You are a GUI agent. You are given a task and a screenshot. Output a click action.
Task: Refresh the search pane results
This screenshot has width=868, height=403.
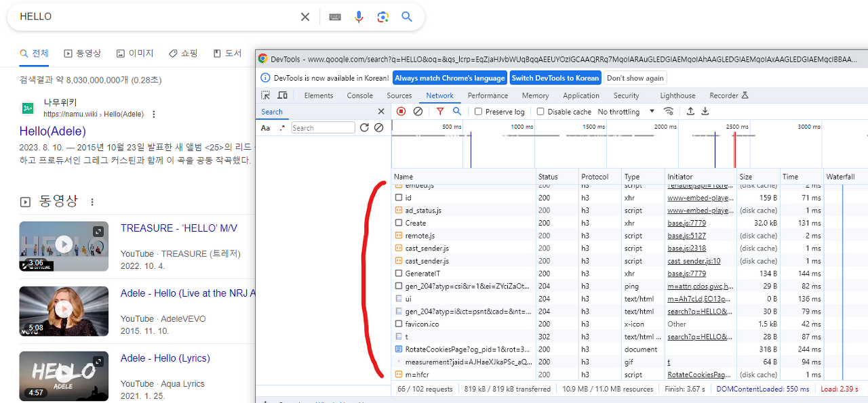coord(364,127)
